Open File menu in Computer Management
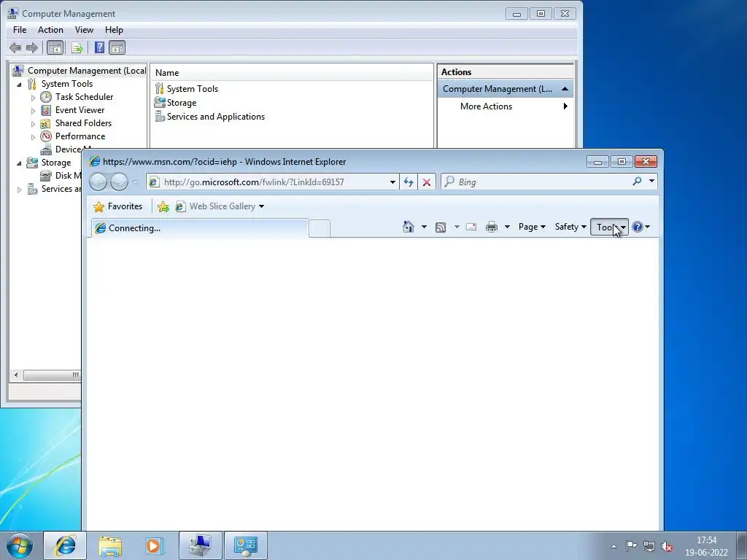The width and height of the screenshot is (747, 560). click(x=20, y=29)
